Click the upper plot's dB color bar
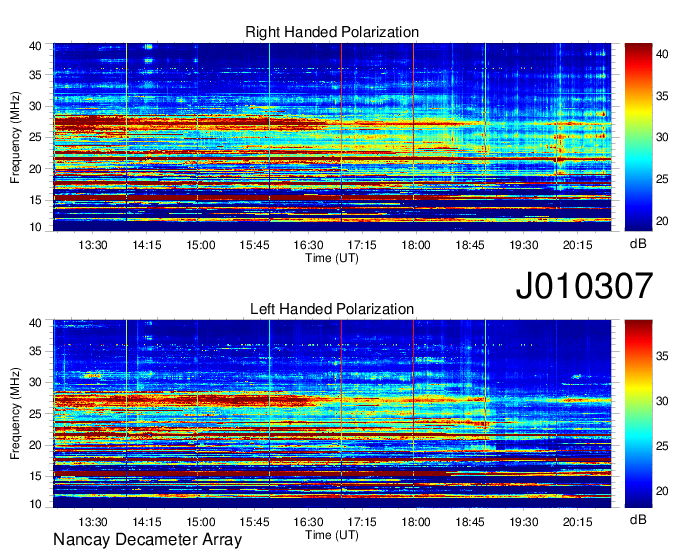Image resolution: width=680 pixels, height=552 pixels. click(638, 137)
